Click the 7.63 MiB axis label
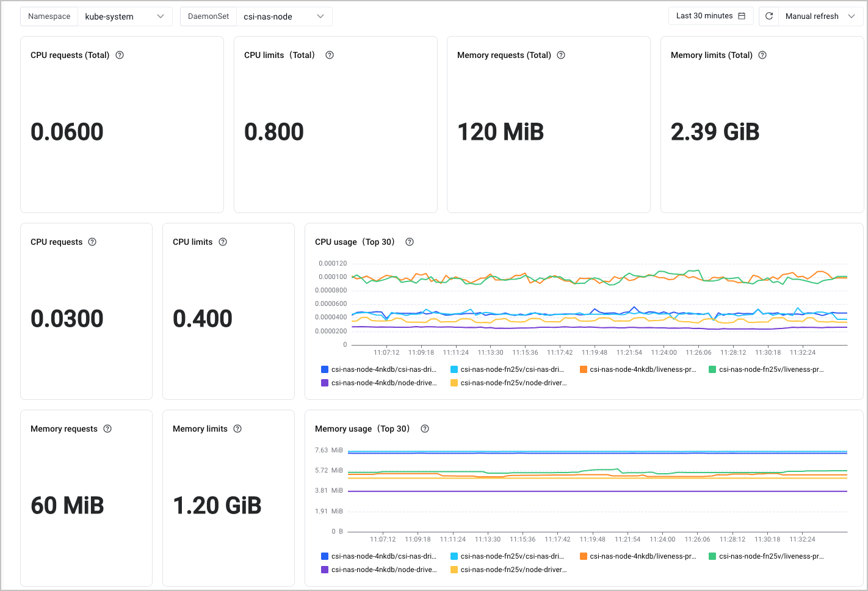This screenshot has width=868, height=591. [329, 450]
